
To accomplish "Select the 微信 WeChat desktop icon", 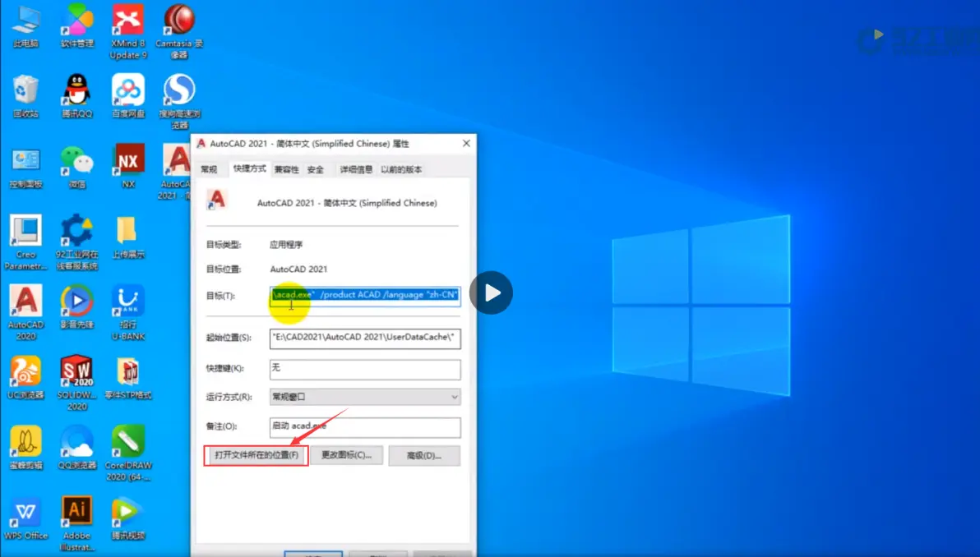I will point(77,168).
